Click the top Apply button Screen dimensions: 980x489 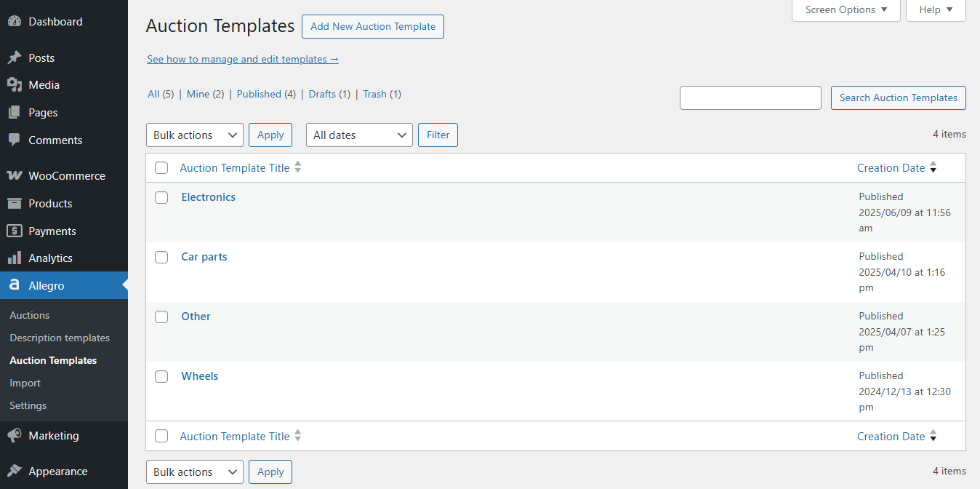click(x=270, y=135)
